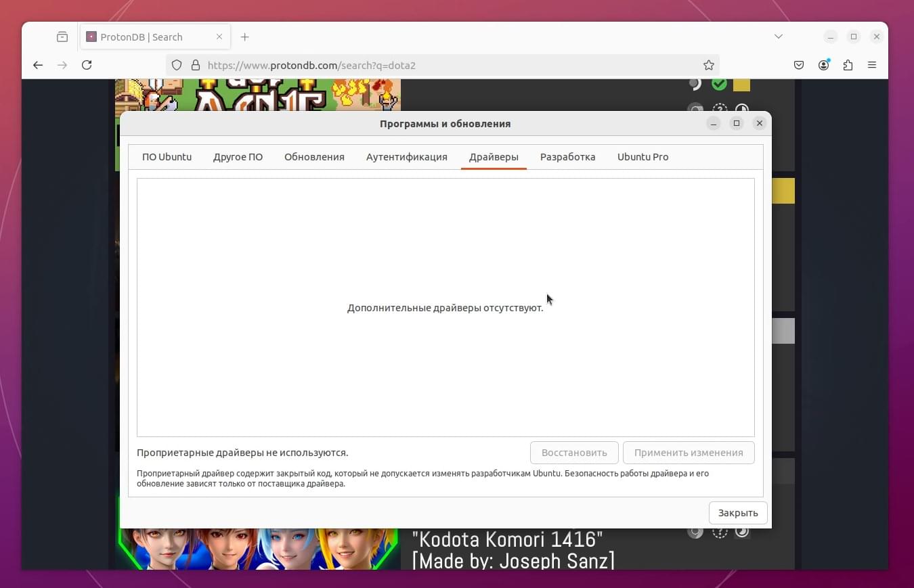Open the Firefox extensions menu

pos(848,65)
